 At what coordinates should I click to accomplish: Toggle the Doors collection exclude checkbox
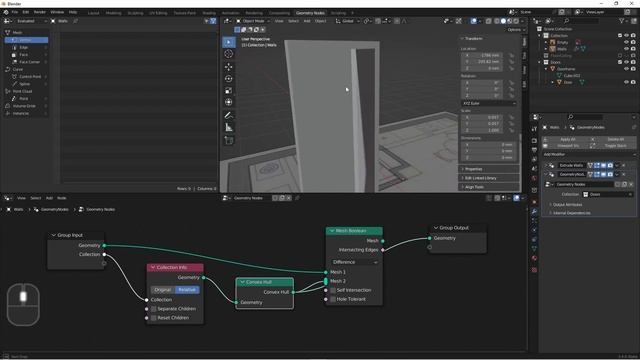click(x=620, y=62)
